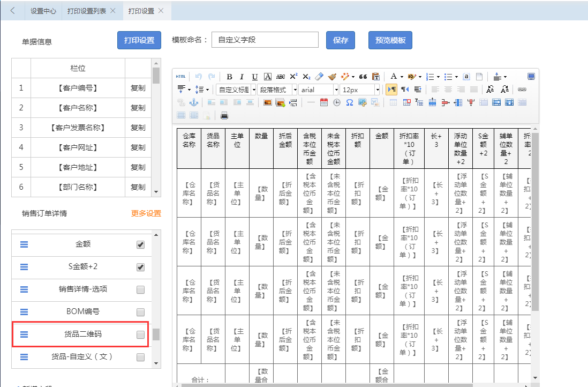
Task: Open the 自定义标题 dropdown
Action: click(236, 90)
